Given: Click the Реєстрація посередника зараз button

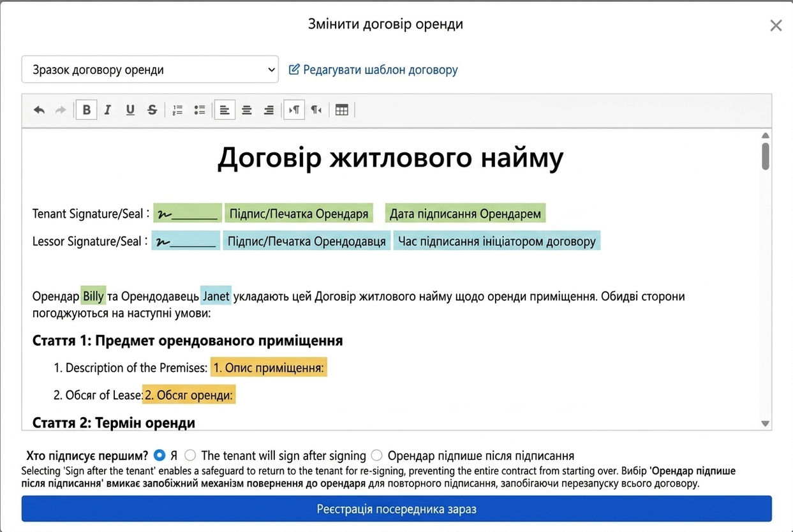Looking at the screenshot, I should [x=397, y=509].
